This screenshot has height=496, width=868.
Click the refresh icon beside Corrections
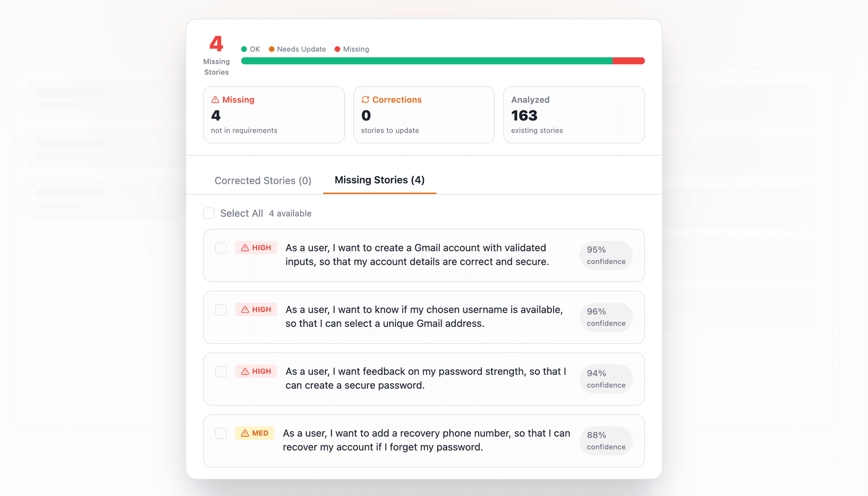(x=366, y=99)
